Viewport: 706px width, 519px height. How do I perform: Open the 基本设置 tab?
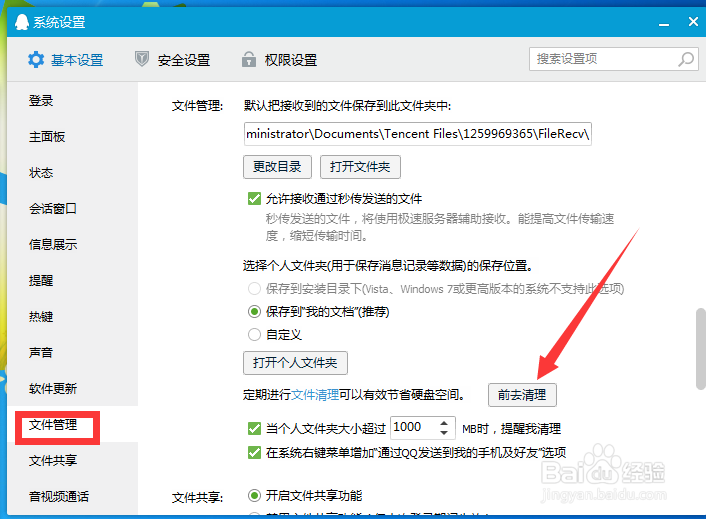click(66, 59)
